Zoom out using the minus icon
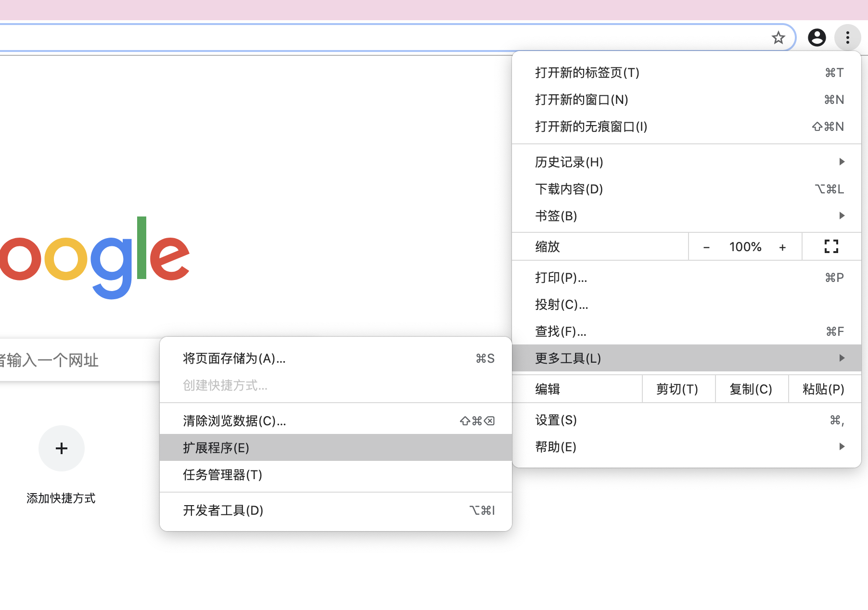 (x=706, y=246)
